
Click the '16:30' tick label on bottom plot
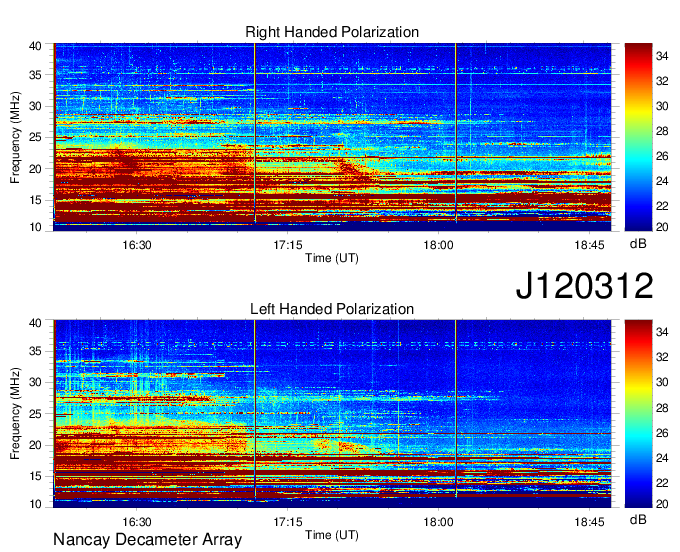click(137, 522)
